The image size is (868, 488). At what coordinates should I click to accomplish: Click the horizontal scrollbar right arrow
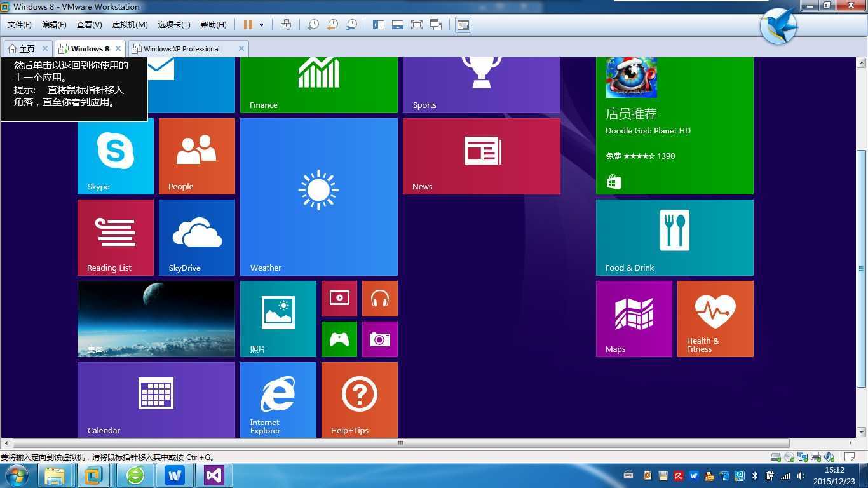(850, 443)
